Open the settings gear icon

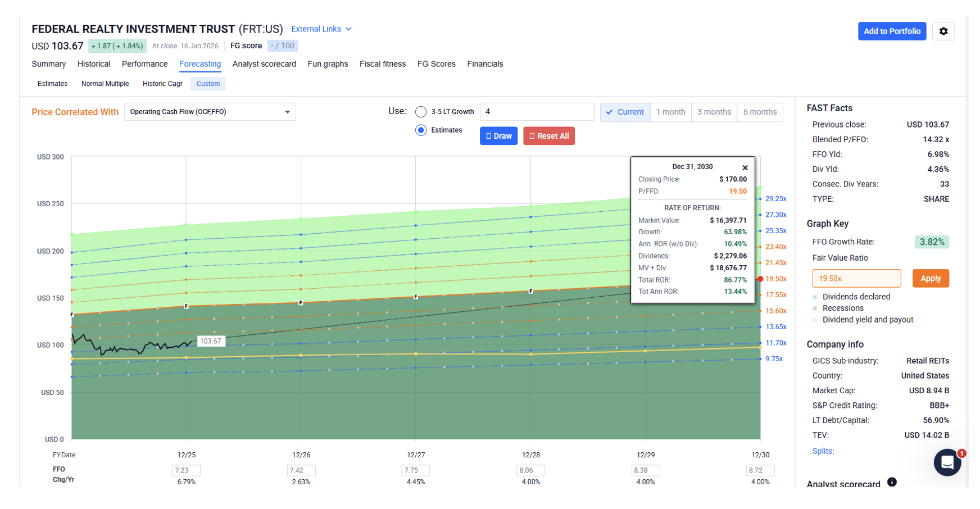coord(943,31)
